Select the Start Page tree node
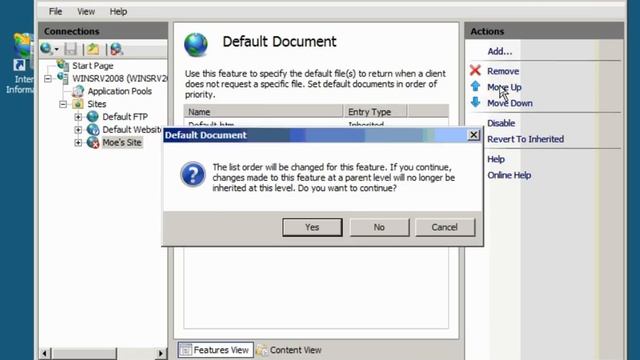640x360 pixels. (x=93, y=66)
